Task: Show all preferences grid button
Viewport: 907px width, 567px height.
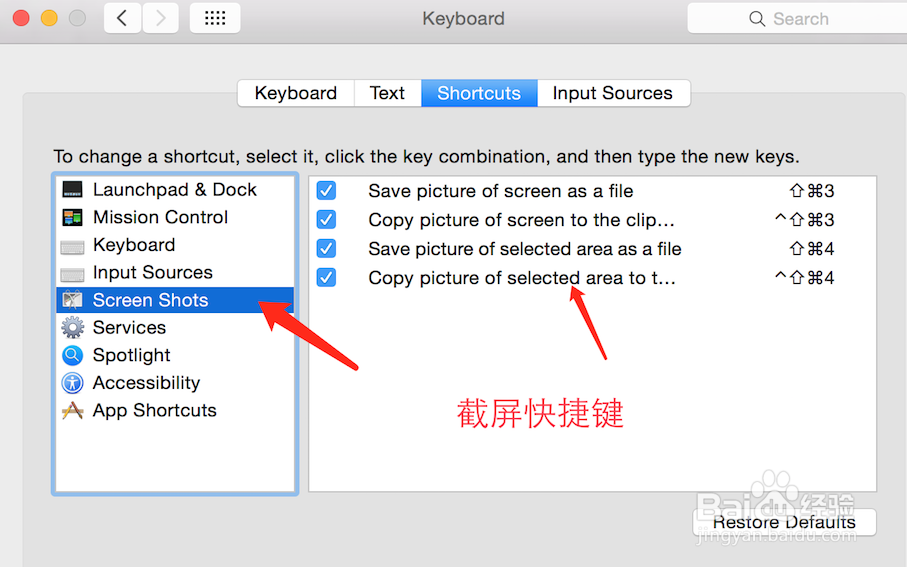Action: click(215, 18)
